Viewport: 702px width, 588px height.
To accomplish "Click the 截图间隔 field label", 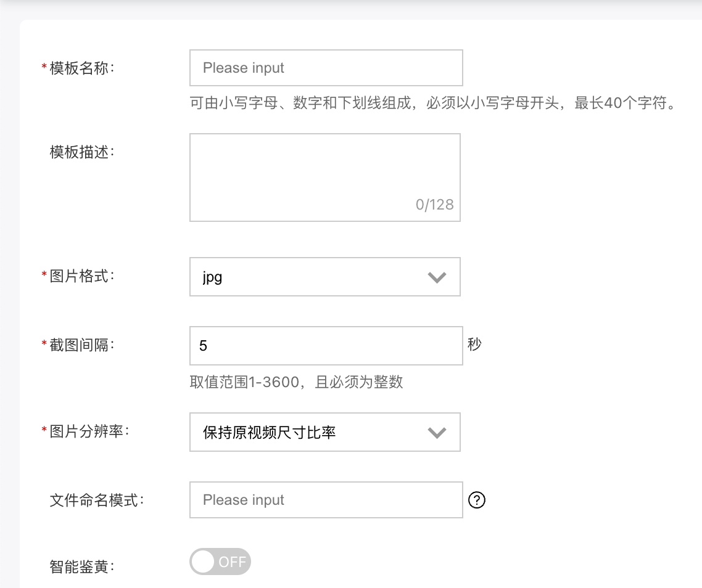I will [82, 345].
